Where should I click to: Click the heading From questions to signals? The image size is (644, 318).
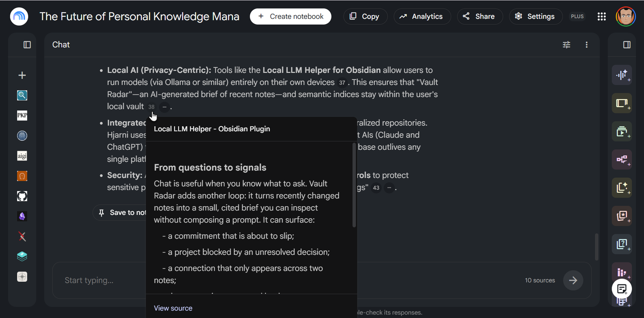click(210, 168)
